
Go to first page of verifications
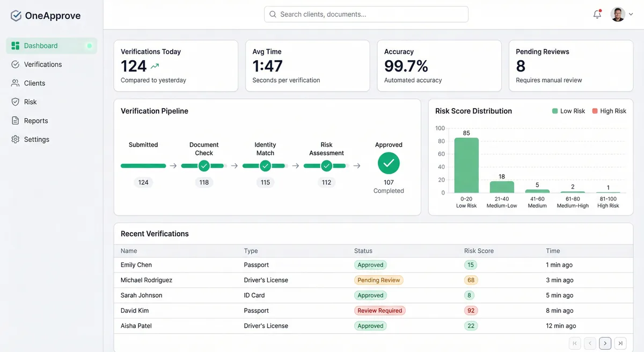click(575, 343)
